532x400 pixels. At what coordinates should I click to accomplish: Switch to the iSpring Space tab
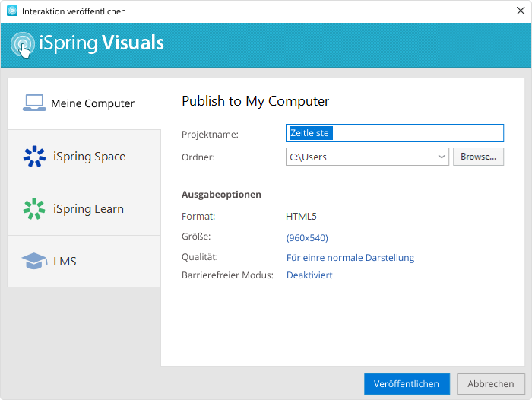click(x=84, y=156)
